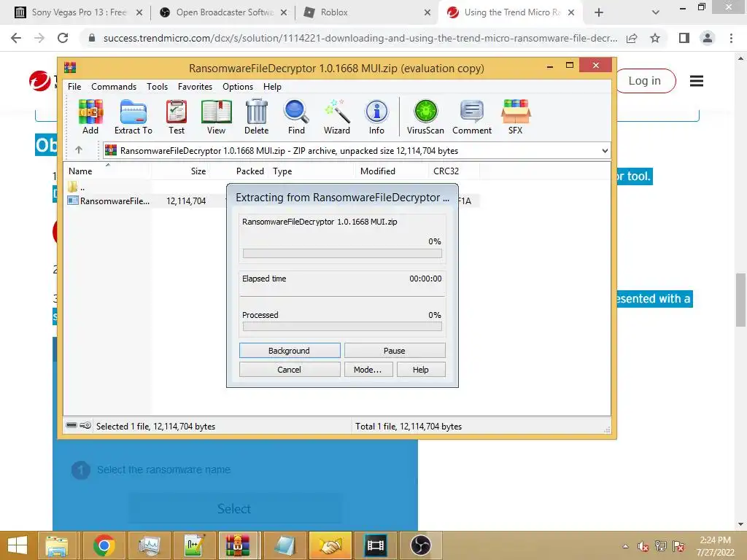Click the webpage vertical scrollbar thumb
This screenshot has height=560, width=747.
(x=741, y=300)
